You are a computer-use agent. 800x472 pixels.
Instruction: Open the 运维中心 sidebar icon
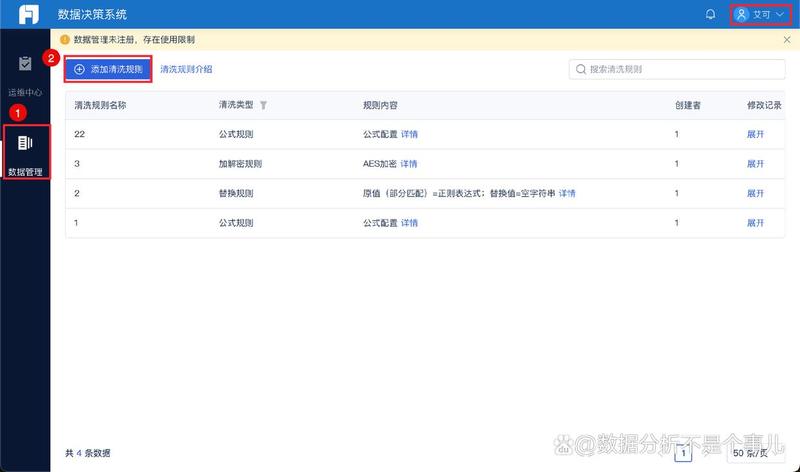[26, 64]
